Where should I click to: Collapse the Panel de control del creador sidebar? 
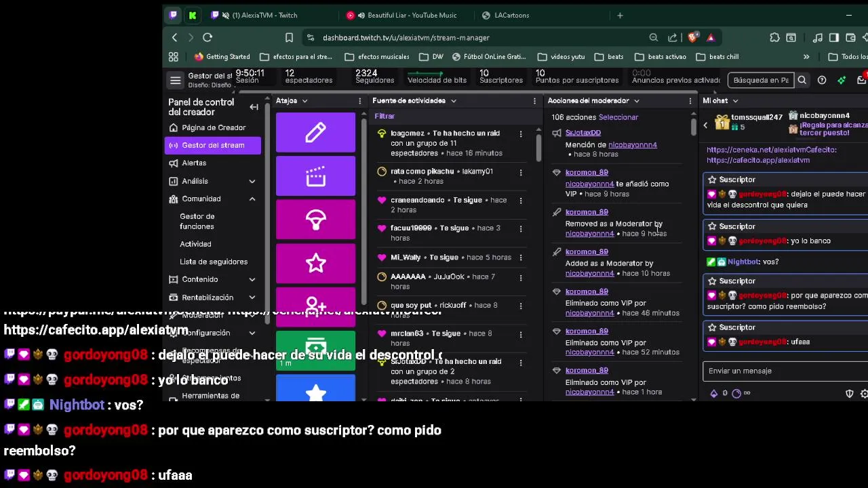point(254,107)
